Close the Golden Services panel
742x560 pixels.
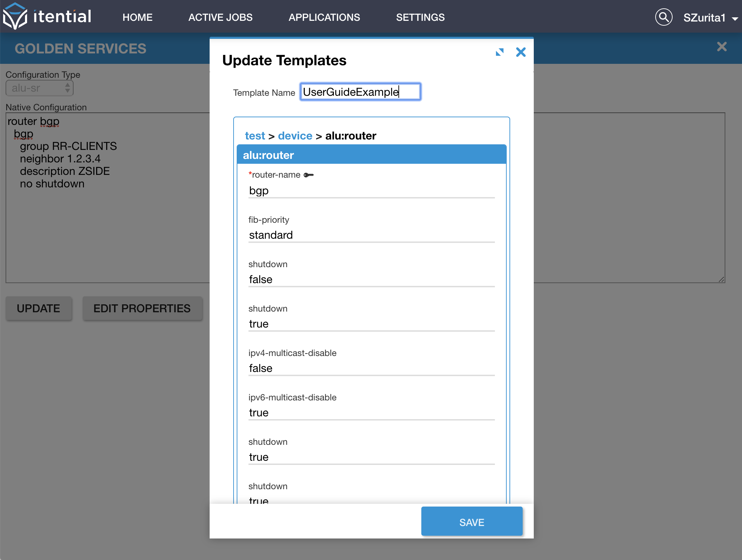coord(722,46)
